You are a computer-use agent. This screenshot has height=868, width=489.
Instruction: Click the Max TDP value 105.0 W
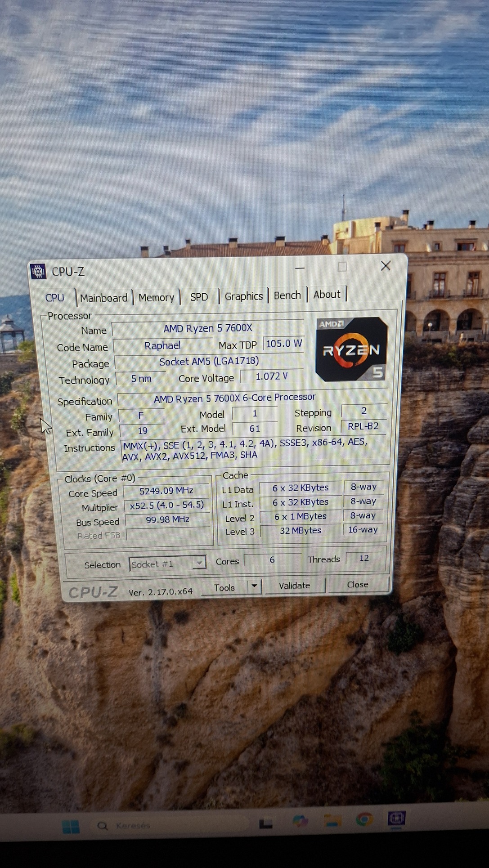[284, 344]
